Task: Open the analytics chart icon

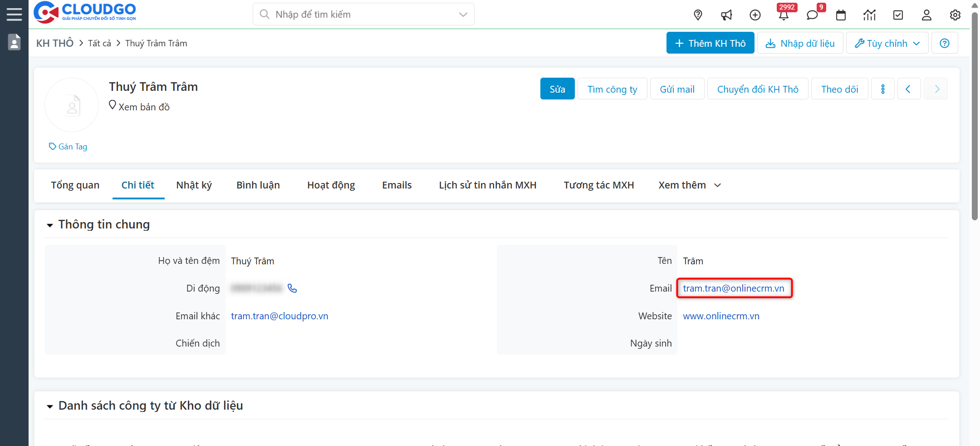Action: point(869,15)
